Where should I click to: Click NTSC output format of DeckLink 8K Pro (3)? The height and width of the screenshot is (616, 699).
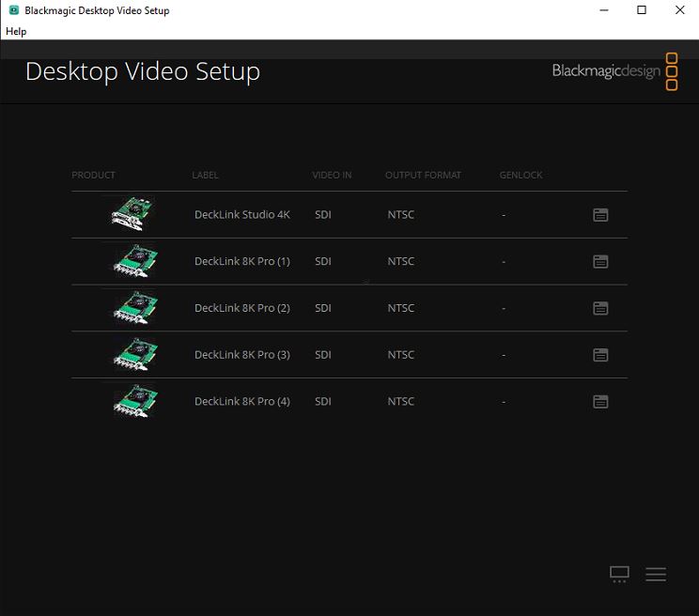[401, 355]
